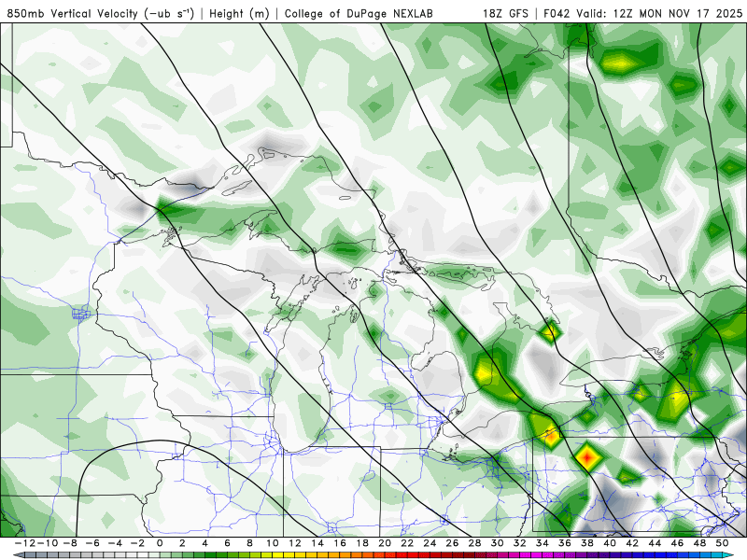Click the "26" value on the color scale
The height and width of the screenshot is (560, 747).
(x=453, y=543)
